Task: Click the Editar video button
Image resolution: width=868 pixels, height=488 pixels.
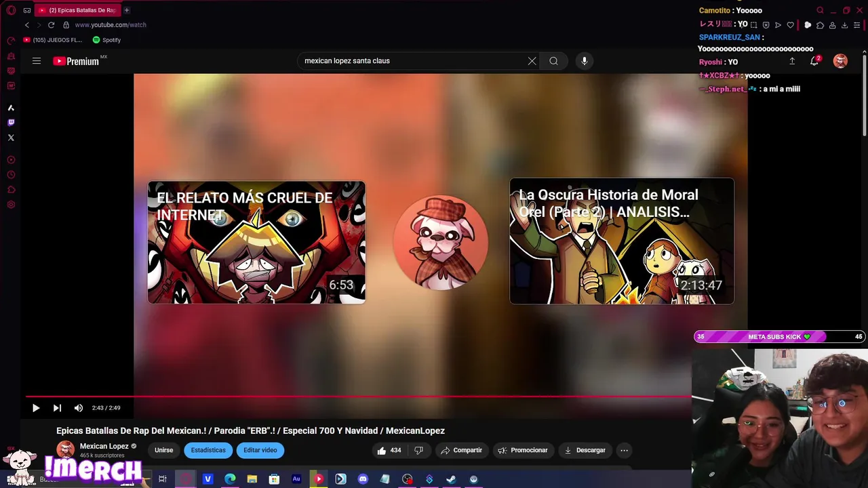Action: [260, 450]
